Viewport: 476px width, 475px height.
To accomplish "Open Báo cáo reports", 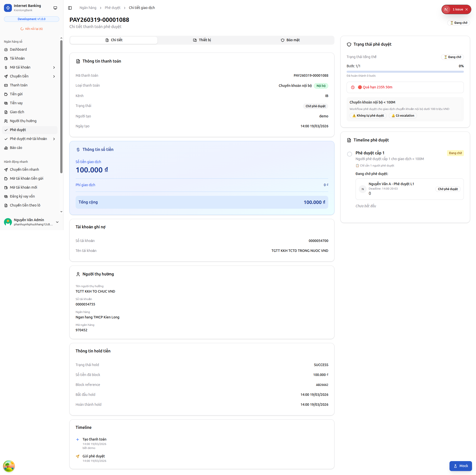I will pos(30,148).
